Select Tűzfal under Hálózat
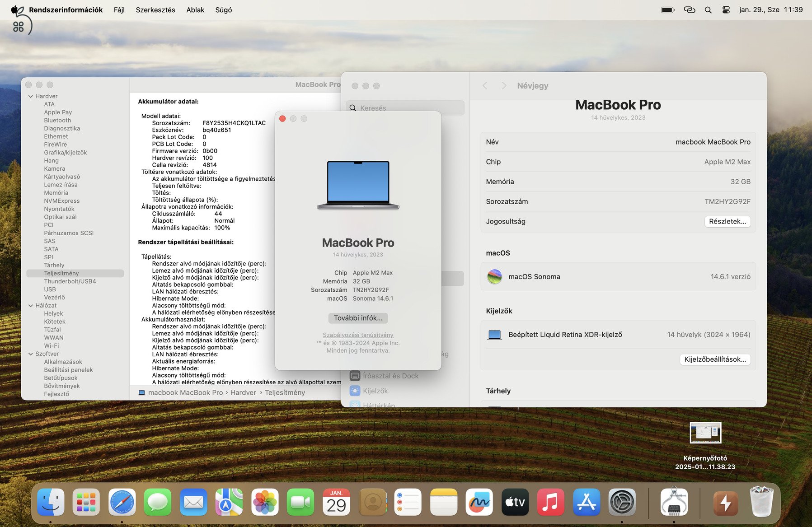This screenshot has height=527, width=812. [x=52, y=330]
